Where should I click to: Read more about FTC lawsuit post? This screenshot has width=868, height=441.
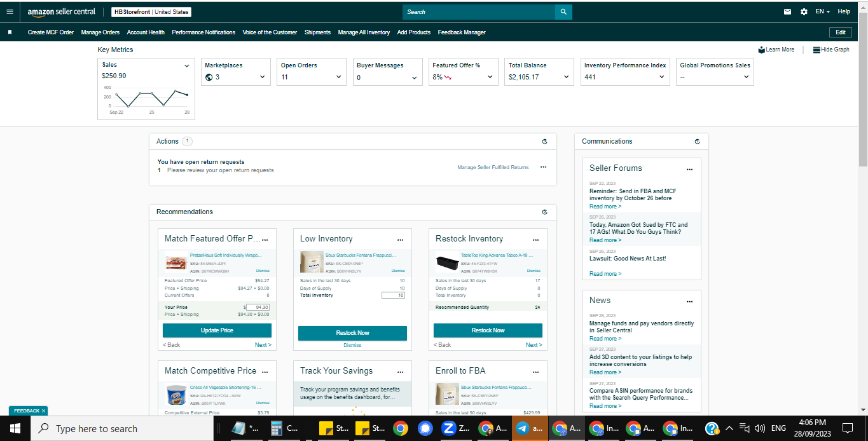click(605, 240)
